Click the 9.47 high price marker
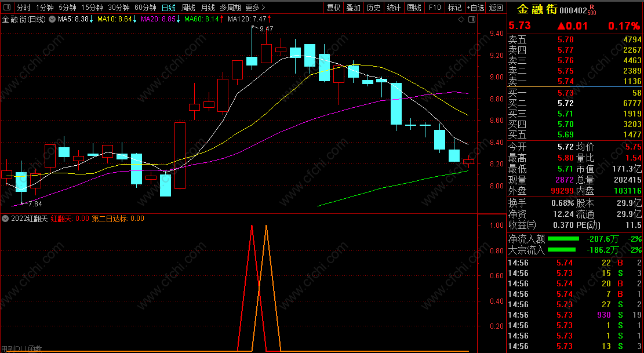644x353 pixels. click(266, 29)
